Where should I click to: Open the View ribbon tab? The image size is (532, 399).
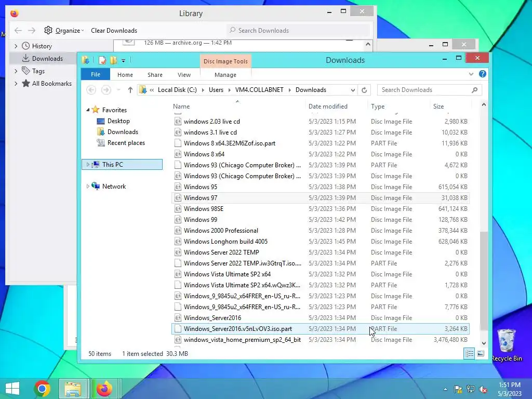(184, 75)
